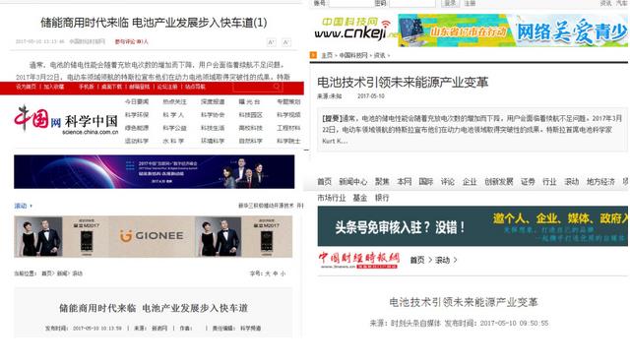Open 科学环保 in 科学中国 navigation
The image size is (630, 364).
(x=137, y=115)
